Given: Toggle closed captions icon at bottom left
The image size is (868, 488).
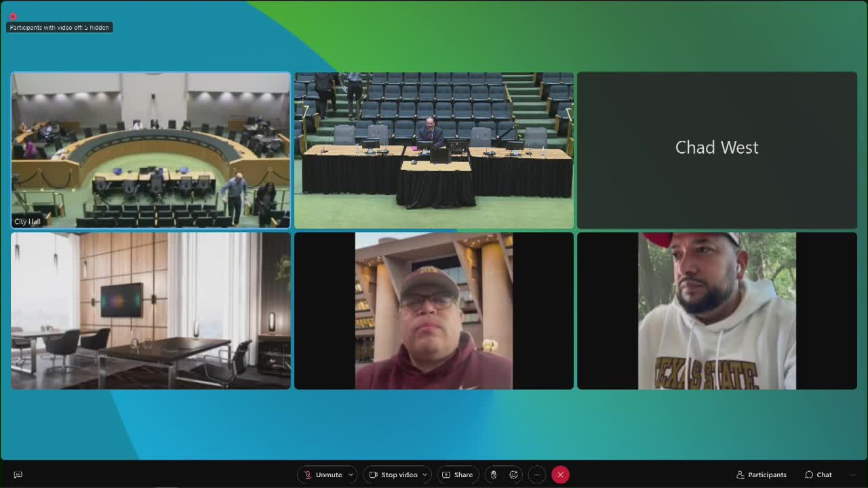Looking at the screenshot, I should [x=18, y=474].
